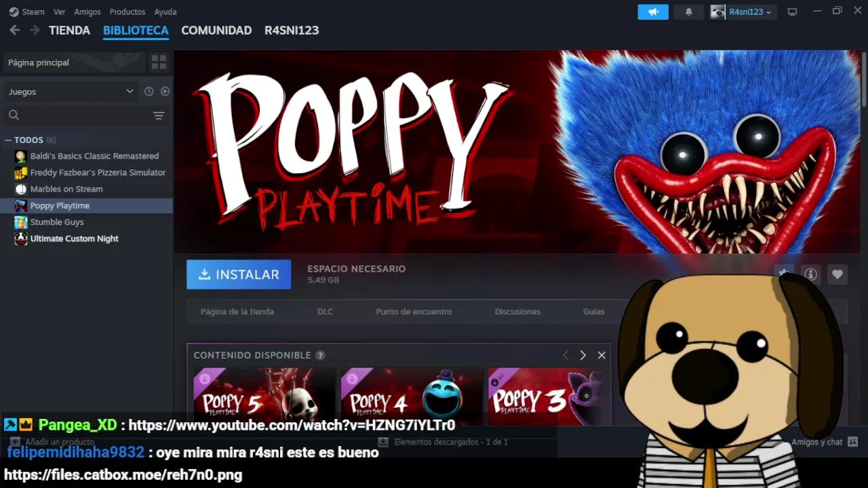868x488 pixels.
Task: Click the recent activity clock icon
Action: tap(149, 91)
